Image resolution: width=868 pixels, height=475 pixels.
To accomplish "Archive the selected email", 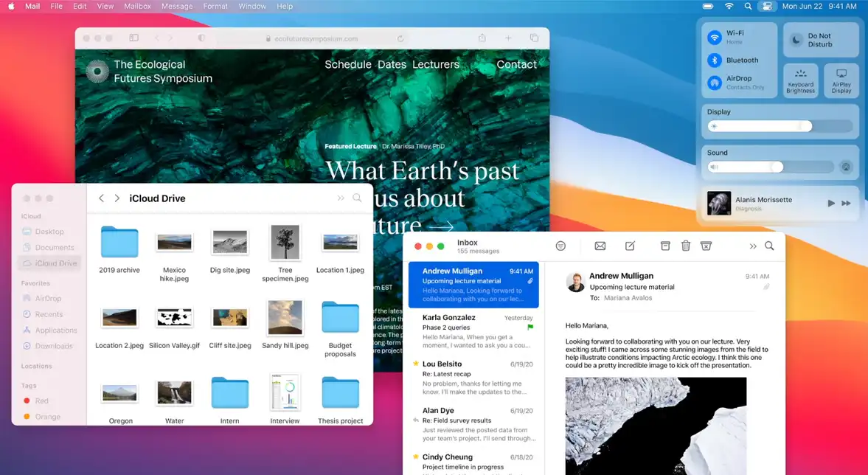I will pos(665,246).
